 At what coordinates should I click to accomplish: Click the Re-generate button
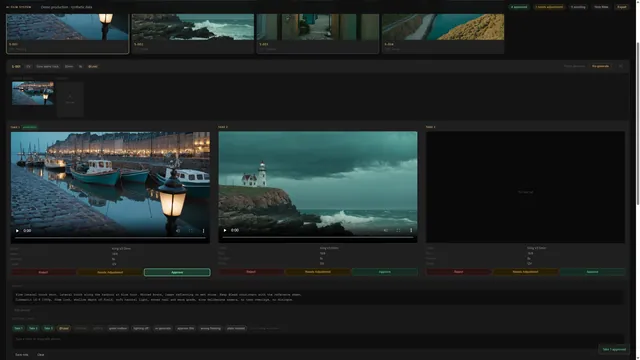(600, 66)
